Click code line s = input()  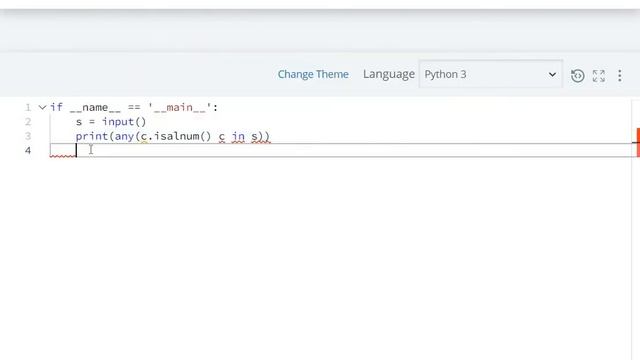point(111,122)
